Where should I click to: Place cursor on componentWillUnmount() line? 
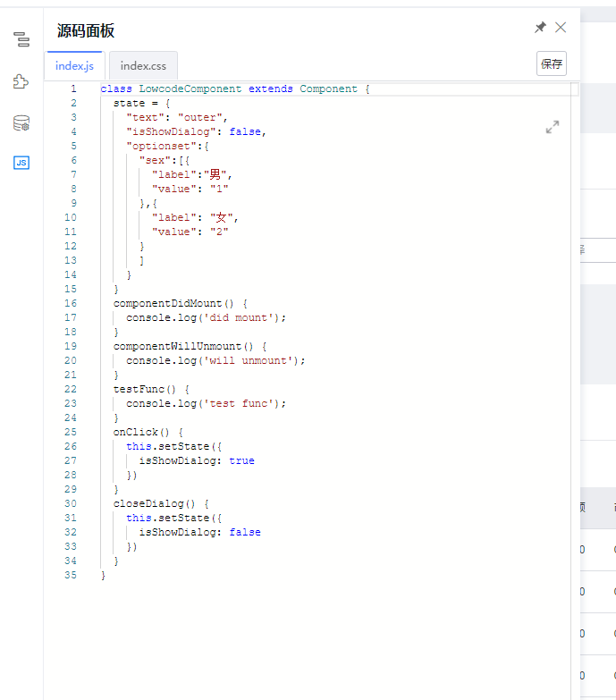point(190,347)
